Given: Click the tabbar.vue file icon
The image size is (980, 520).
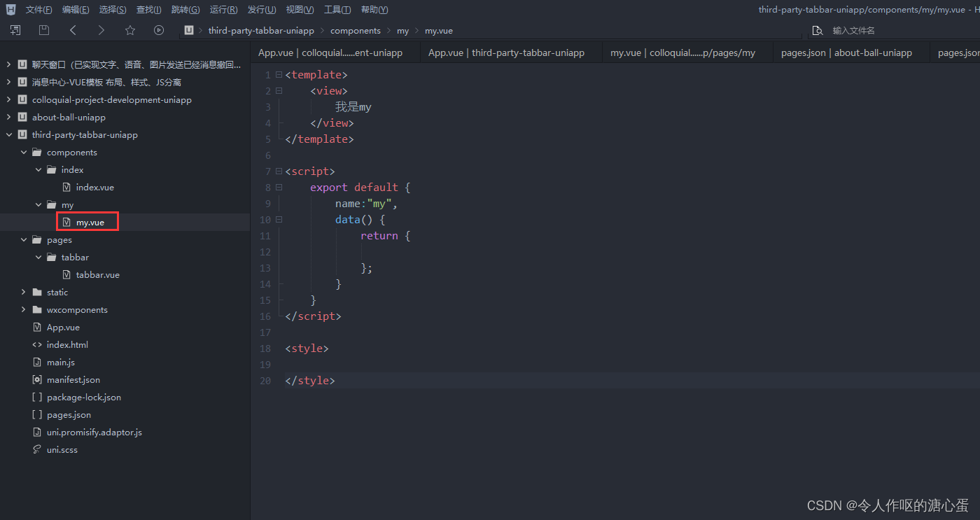Looking at the screenshot, I should (x=66, y=275).
